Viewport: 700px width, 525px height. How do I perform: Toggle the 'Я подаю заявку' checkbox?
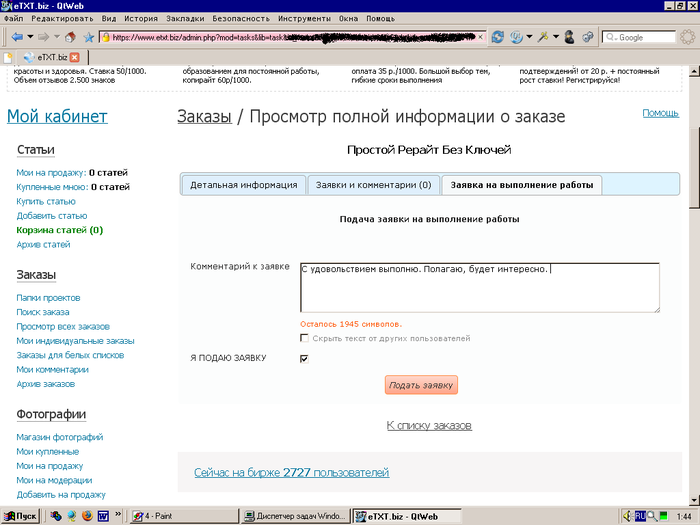(304, 358)
